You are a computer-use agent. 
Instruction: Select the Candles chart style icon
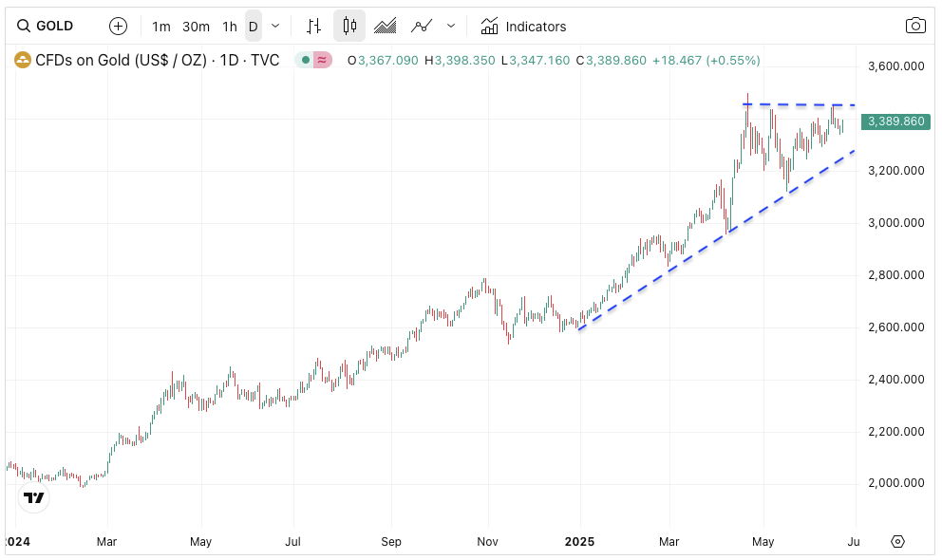tap(349, 27)
